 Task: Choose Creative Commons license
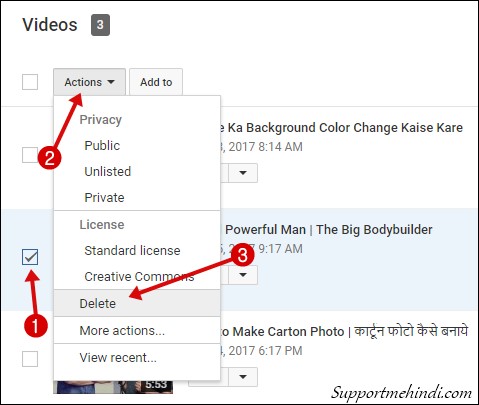137,277
